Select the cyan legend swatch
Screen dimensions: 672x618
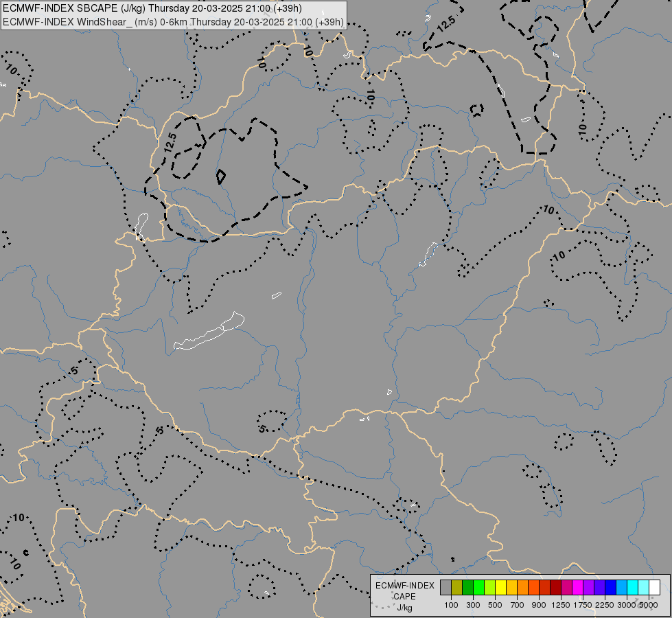(633, 587)
